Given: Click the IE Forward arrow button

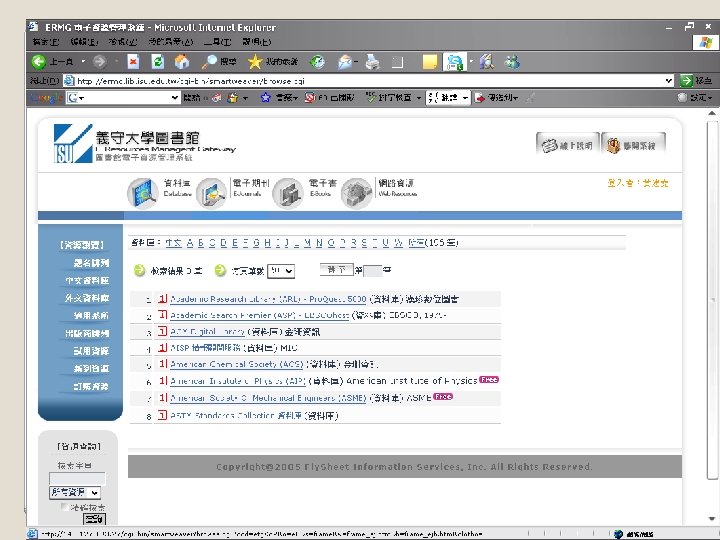Looking at the screenshot, I should point(100,62).
